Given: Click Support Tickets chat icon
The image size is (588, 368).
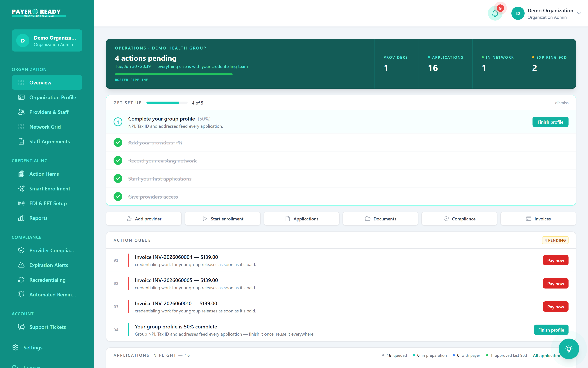Looking at the screenshot, I should pos(21,327).
